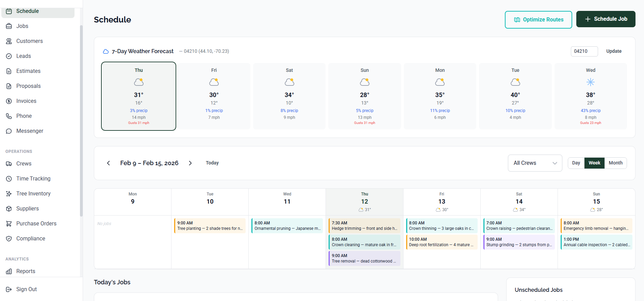The width and height of the screenshot is (644, 301).
Task: Open the 10:00 AM Deep root fertilization job
Action: point(442,242)
